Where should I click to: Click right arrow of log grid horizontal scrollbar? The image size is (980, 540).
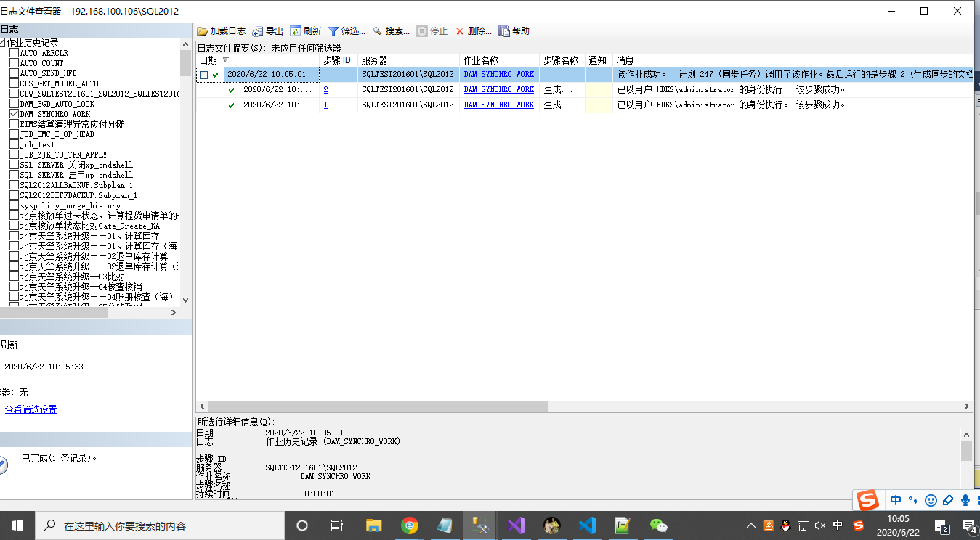(967, 406)
